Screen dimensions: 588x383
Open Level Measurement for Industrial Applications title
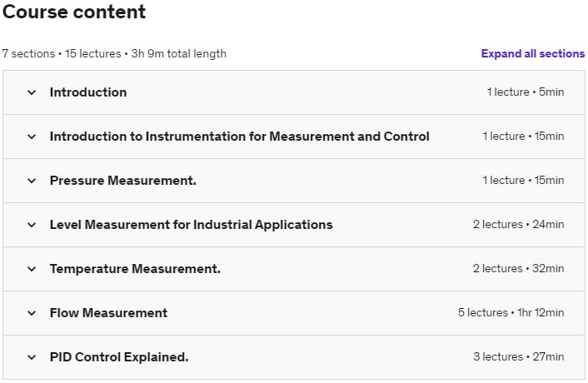tap(191, 225)
